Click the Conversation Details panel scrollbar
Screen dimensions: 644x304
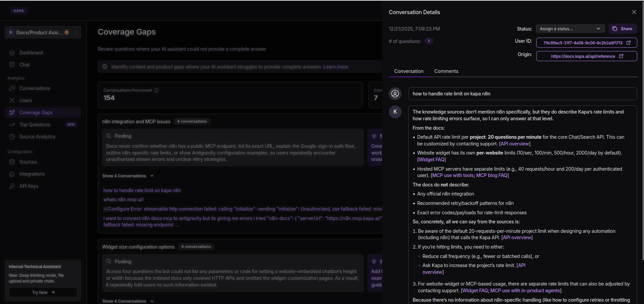tap(643, 131)
